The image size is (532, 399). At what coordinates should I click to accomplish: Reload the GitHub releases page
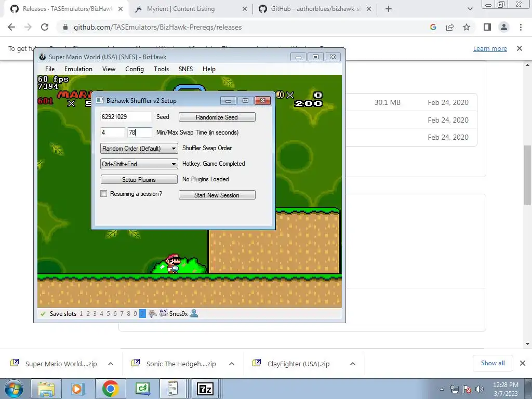click(45, 27)
